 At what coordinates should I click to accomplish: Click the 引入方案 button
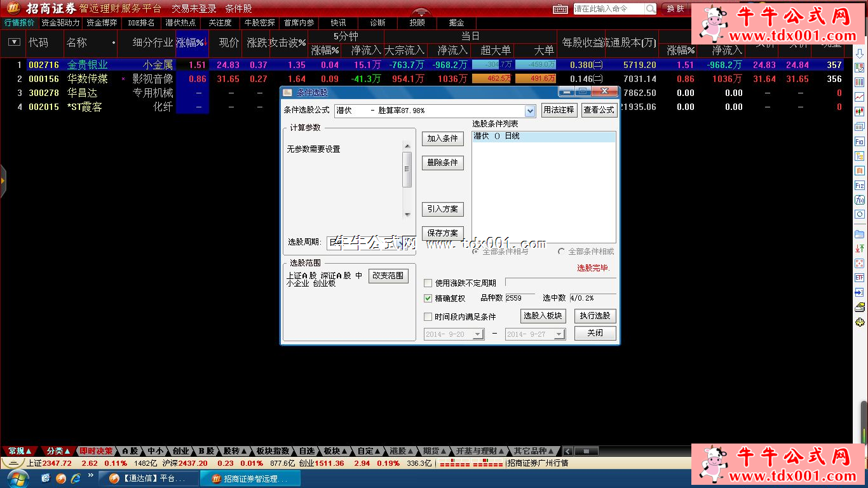pyautogui.click(x=443, y=209)
